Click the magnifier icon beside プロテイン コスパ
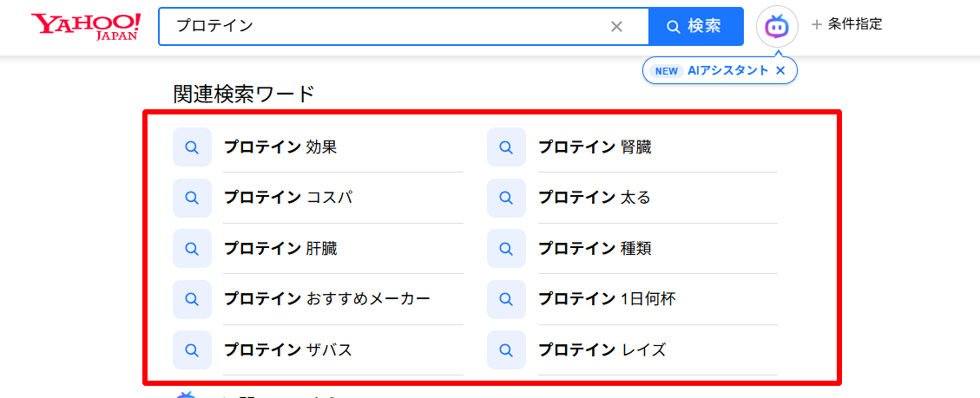980x398 pixels. 193,198
